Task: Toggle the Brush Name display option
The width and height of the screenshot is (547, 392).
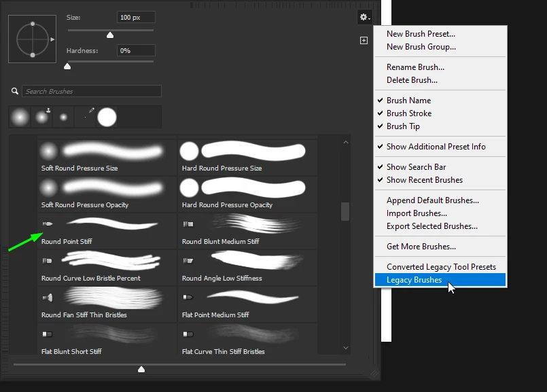Action: 440,101
